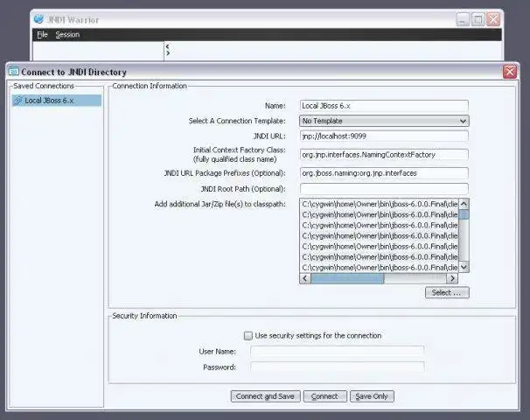530x420 pixels.
Task: Click the horizontal scrollbar thumb of classpath list
Action: pyautogui.click(x=347, y=278)
